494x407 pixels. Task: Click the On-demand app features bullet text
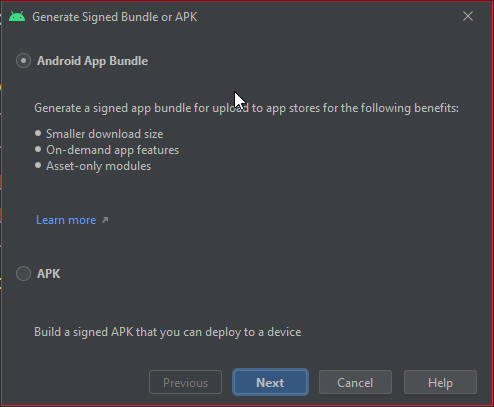112,150
